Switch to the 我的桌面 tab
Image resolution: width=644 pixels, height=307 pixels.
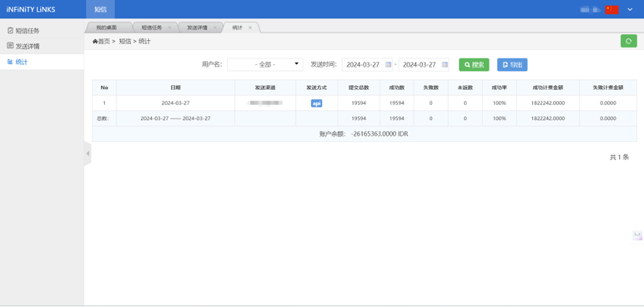tap(107, 27)
